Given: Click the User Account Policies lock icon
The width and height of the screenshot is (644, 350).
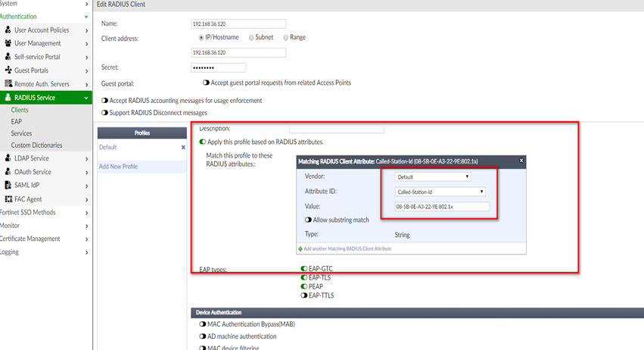Looking at the screenshot, I should (8, 30).
